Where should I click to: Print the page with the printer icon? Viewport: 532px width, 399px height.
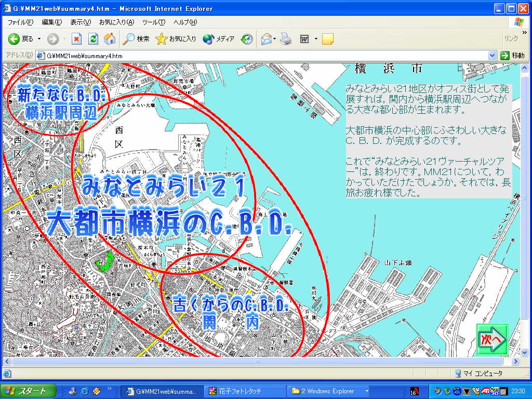coord(286,39)
